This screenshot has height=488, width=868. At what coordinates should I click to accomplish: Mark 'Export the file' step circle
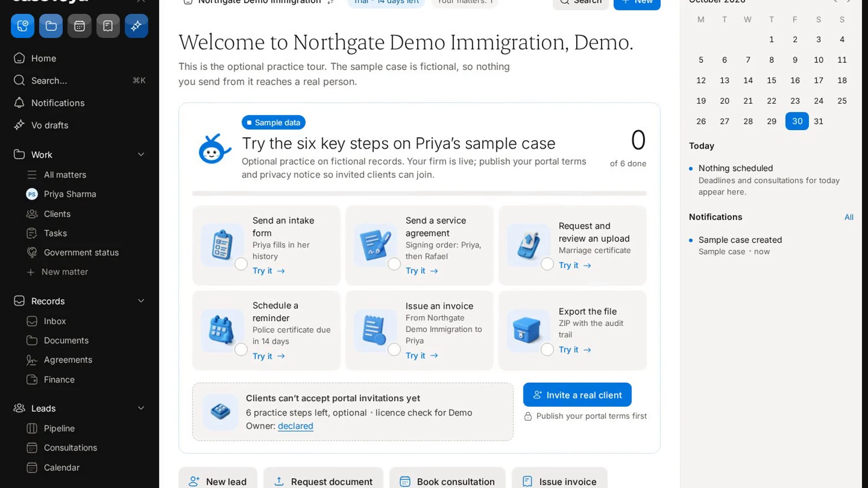[x=547, y=349]
